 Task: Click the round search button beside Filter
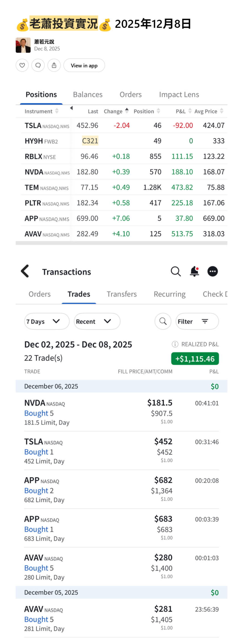coord(163,321)
